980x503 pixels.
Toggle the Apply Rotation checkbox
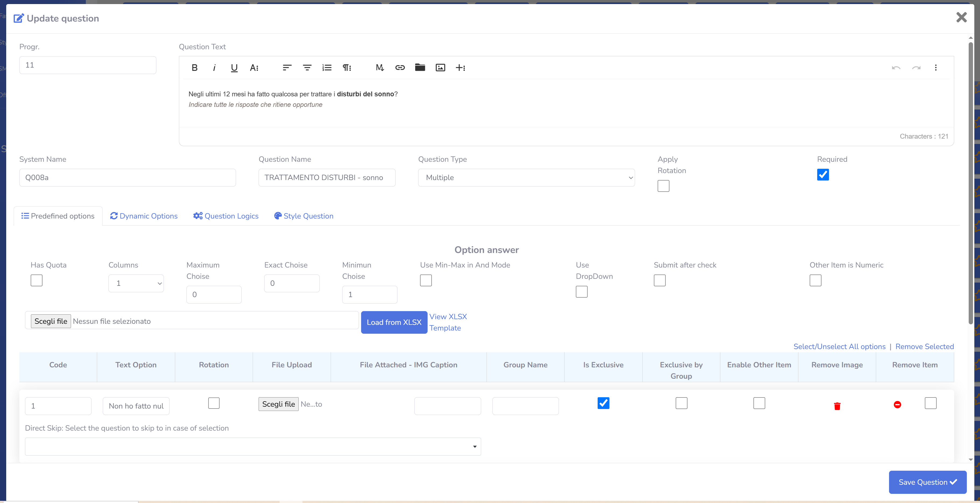click(663, 186)
